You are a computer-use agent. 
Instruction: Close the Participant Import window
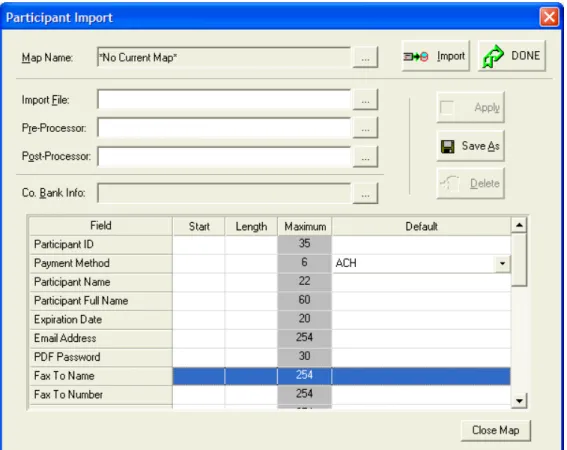click(549, 17)
